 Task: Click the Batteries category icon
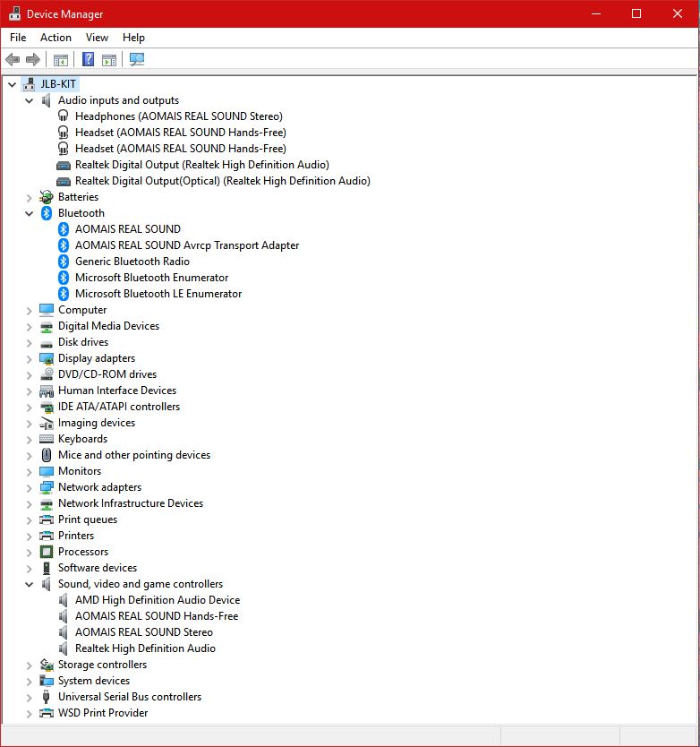click(x=47, y=197)
